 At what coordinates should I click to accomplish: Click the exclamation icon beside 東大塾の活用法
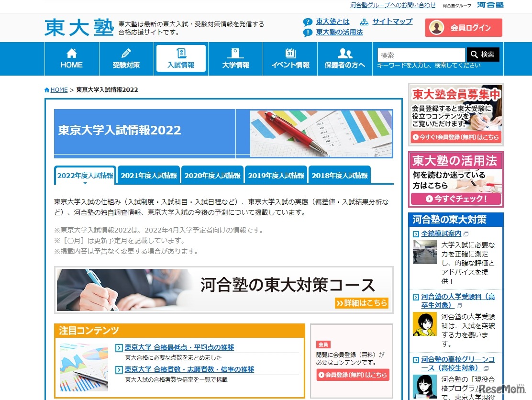(x=307, y=33)
